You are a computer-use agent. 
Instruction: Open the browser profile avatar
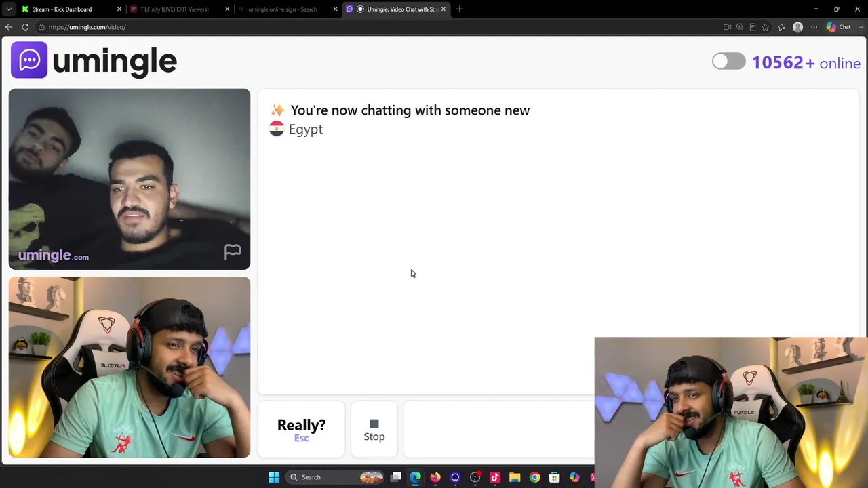[798, 27]
